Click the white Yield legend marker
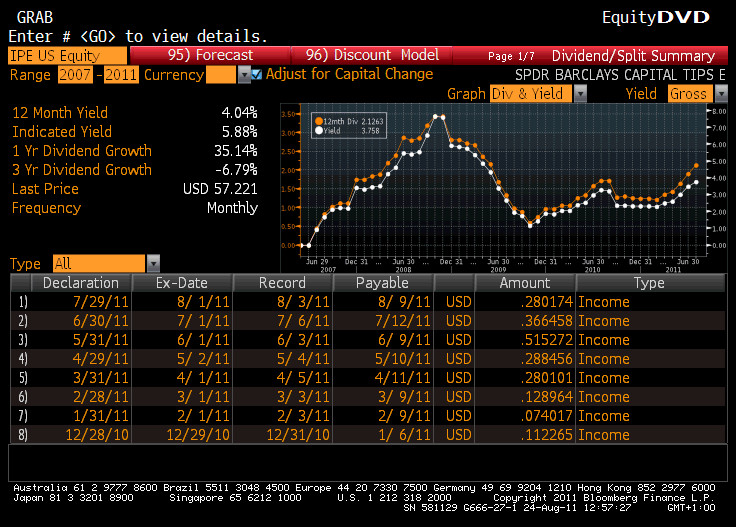 [319, 130]
